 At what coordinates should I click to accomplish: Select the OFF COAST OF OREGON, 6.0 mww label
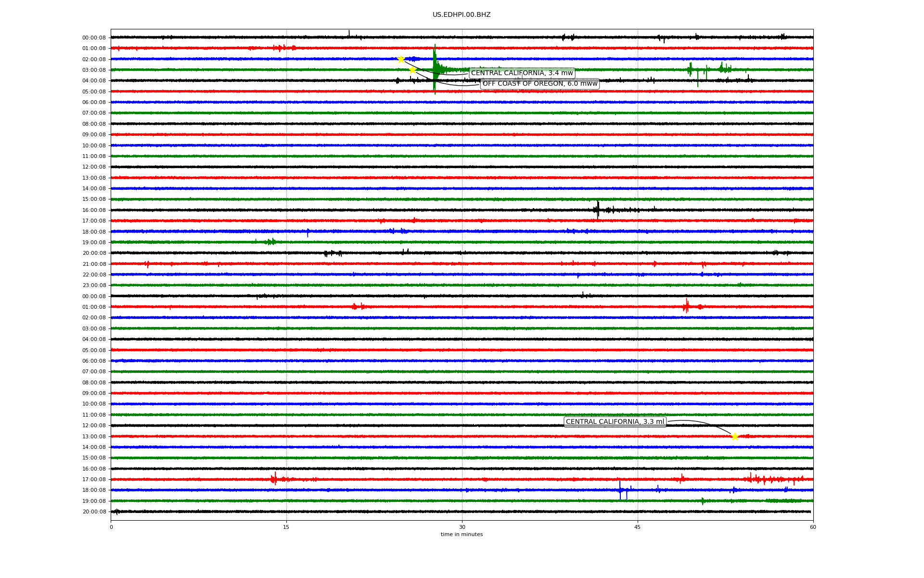(x=539, y=84)
